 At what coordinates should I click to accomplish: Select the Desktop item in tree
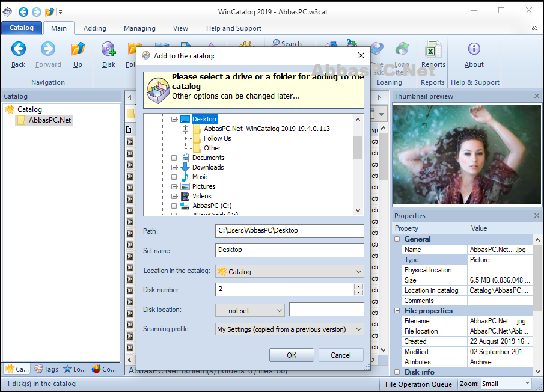pyautogui.click(x=204, y=119)
